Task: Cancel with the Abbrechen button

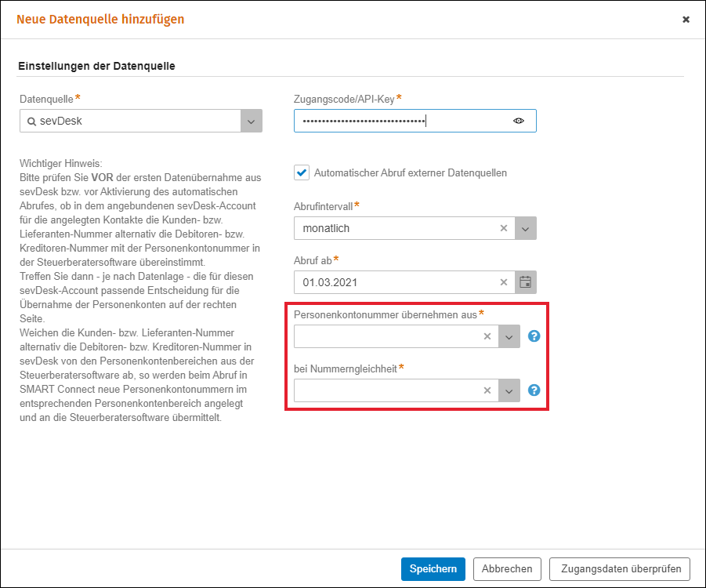Action: 507,569
